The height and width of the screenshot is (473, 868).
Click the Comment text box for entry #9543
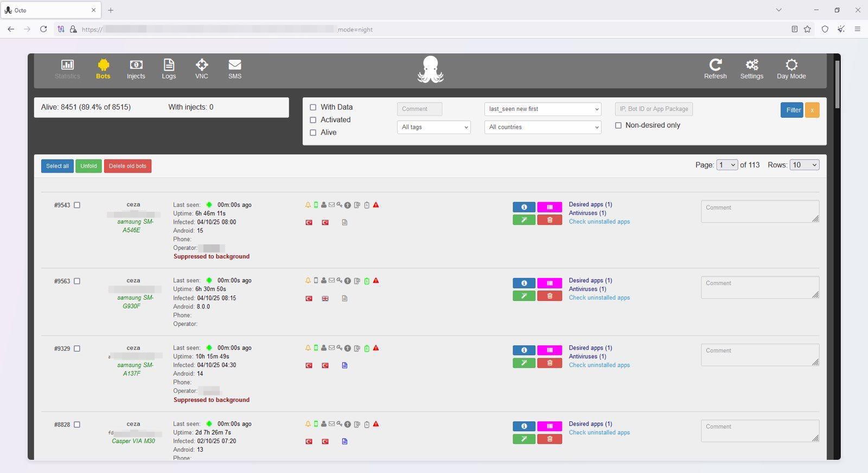tap(759, 211)
